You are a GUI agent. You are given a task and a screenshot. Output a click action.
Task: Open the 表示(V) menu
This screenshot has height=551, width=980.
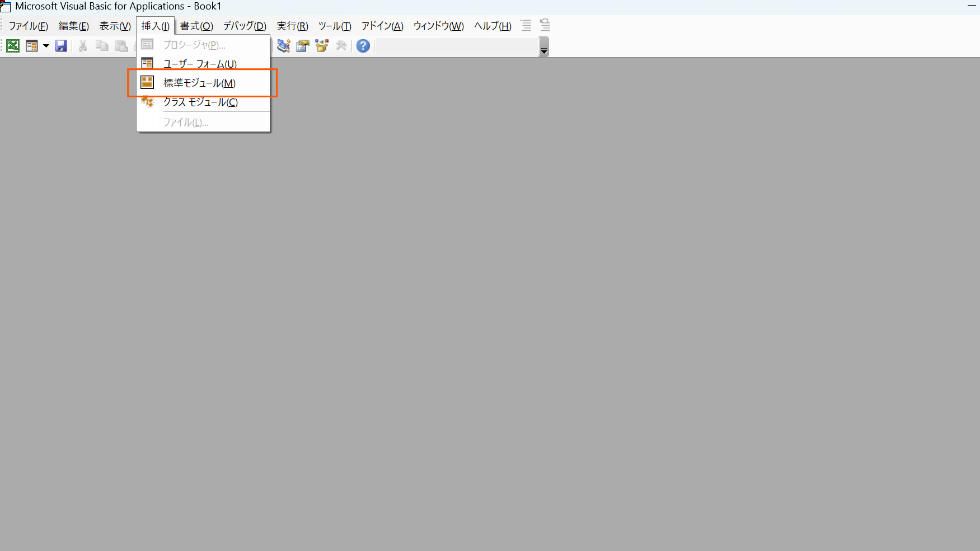(x=115, y=26)
